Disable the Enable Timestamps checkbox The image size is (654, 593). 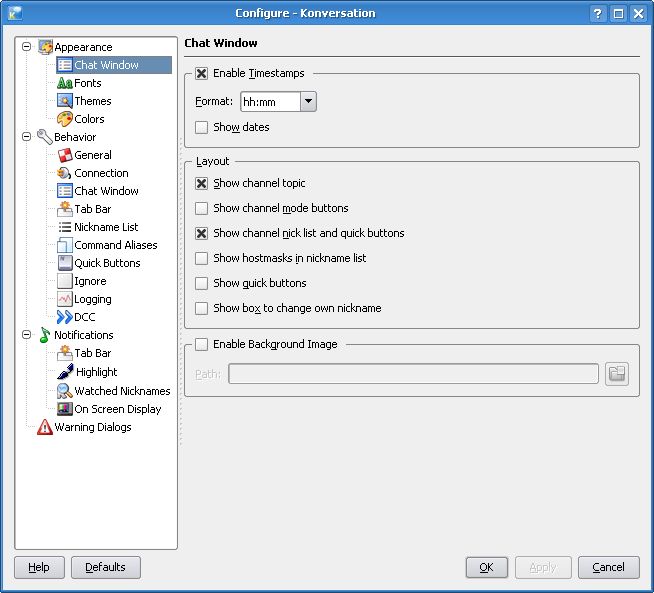click(202, 73)
